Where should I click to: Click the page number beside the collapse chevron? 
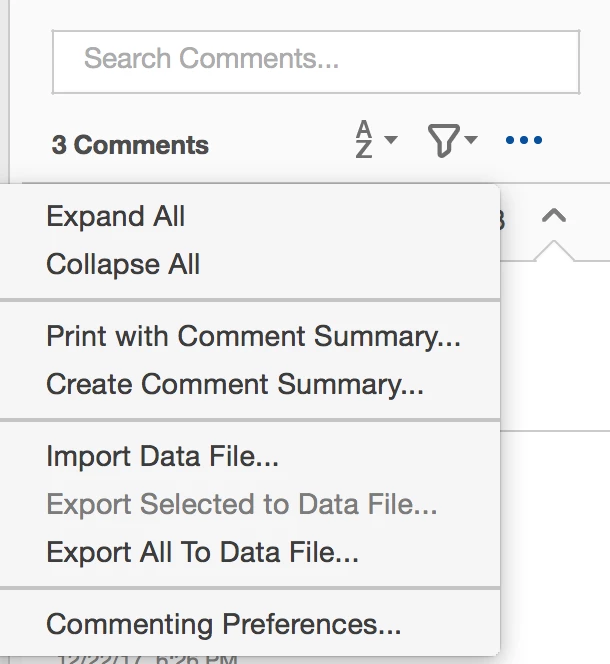pos(500,220)
